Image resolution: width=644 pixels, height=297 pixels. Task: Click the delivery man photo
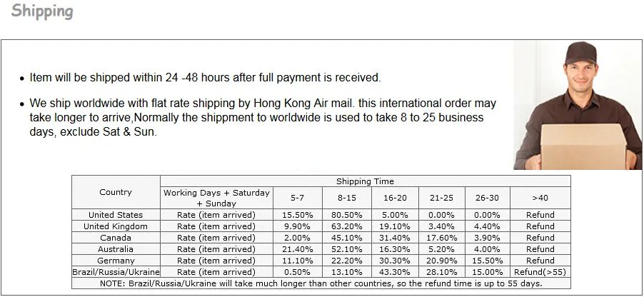(578, 105)
